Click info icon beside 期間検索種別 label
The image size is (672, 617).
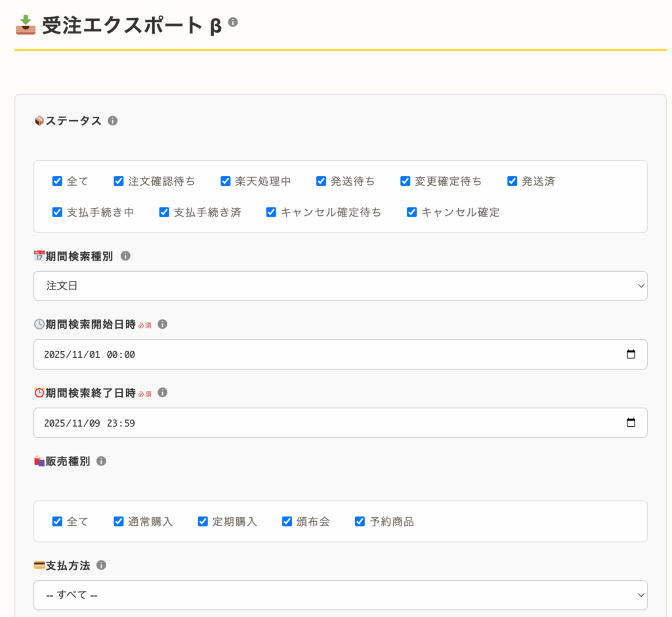[125, 256]
